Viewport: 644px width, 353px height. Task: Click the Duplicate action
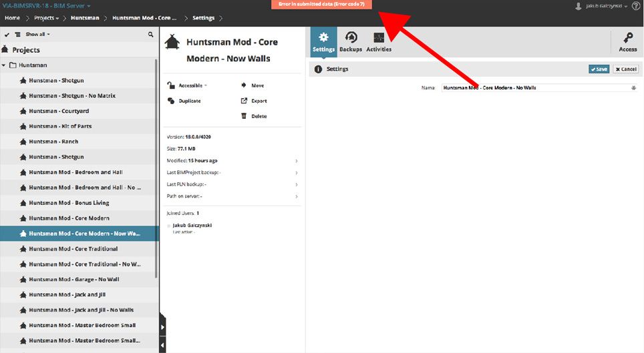pyautogui.click(x=184, y=101)
